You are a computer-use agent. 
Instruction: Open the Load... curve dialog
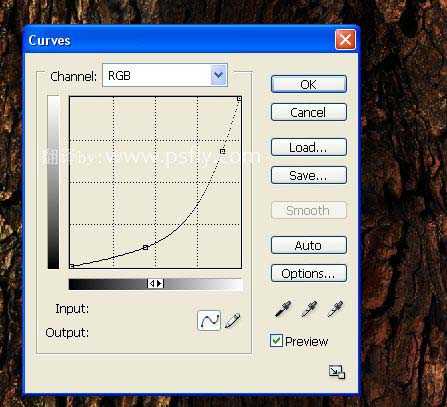point(309,147)
